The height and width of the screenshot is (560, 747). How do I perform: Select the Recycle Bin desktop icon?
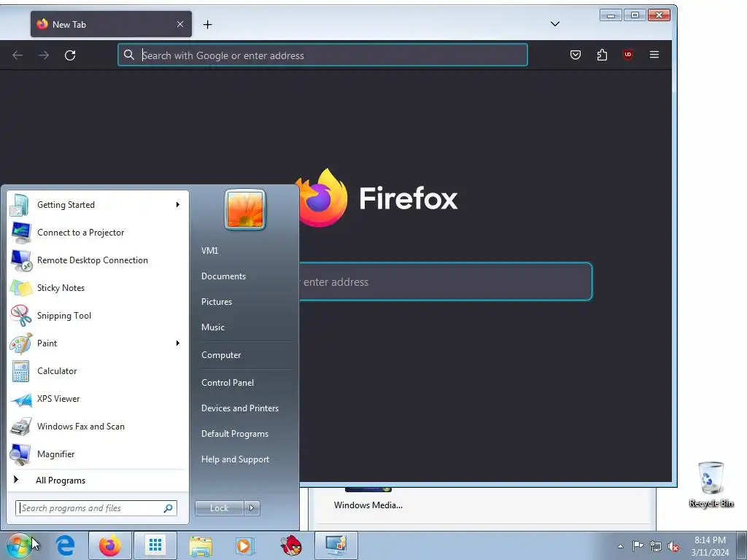click(711, 485)
